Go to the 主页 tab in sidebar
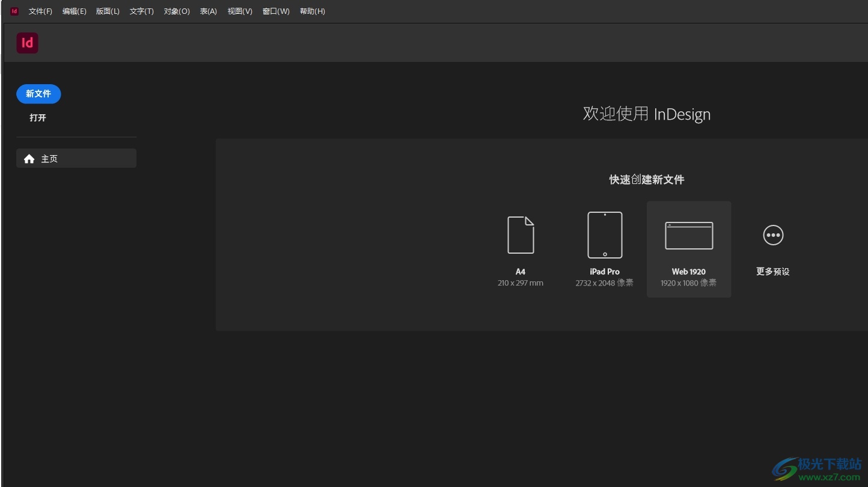This screenshot has width=868, height=487. click(x=76, y=159)
